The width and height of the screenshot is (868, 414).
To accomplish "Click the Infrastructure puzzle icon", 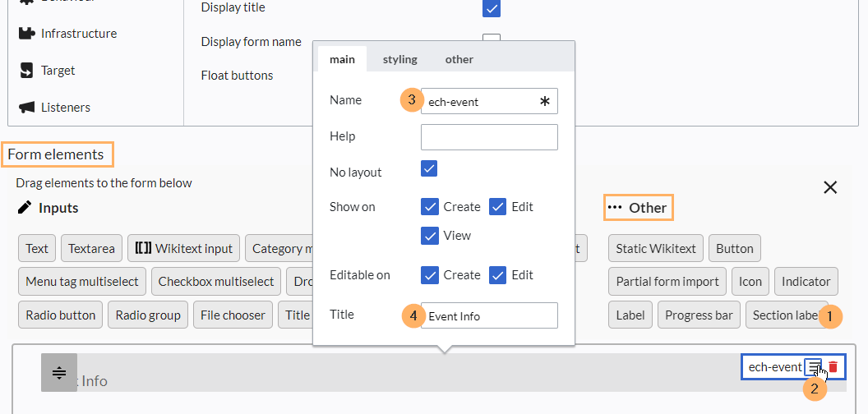I will tap(26, 33).
